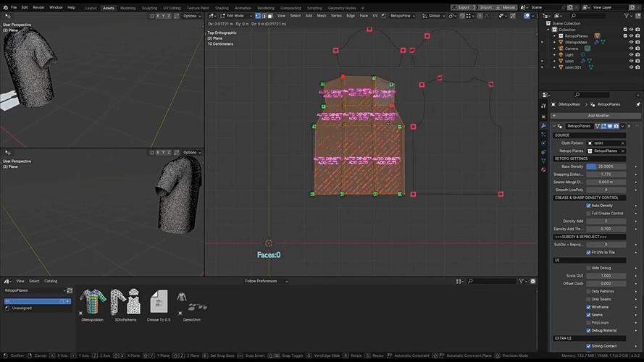This screenshot has height=362, width=644.
Task: Uncheck Fit UVs to Tile
Action: point(588,253)
